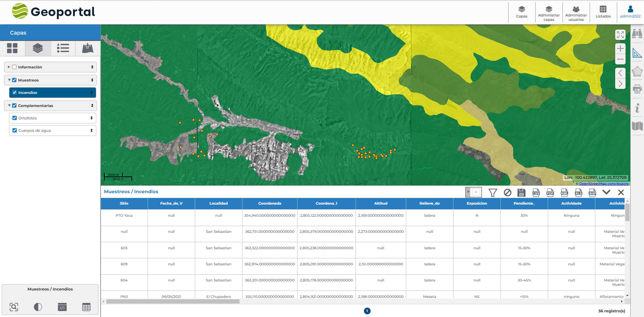Screen dimensions: 644x317
Task: Download layer as SHP shapefile
Action: 592,193
